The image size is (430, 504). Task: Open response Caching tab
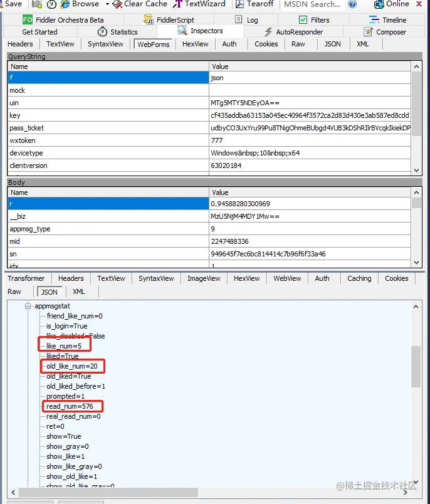tap(359, 278)
